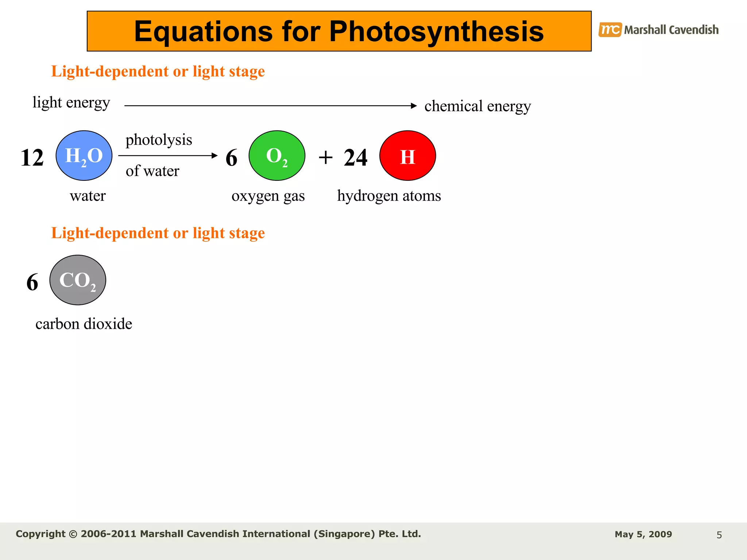747x560 pixels.
Task: Click the Marshall Cavendish logo
Action: [658, 30]
